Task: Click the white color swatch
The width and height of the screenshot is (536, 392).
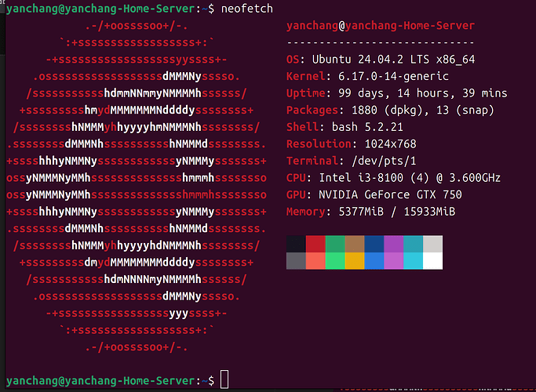Action: pos(432,261)
